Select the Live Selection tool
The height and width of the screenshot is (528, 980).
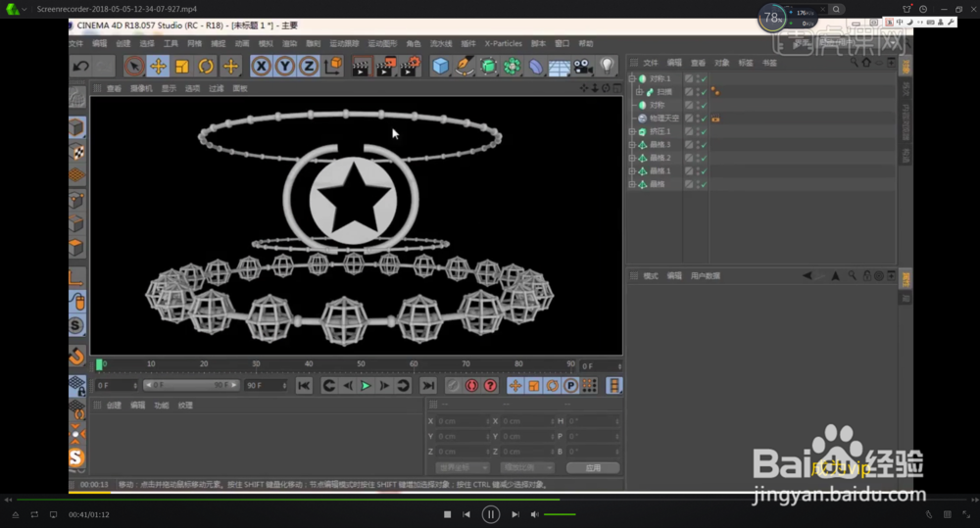133,67
